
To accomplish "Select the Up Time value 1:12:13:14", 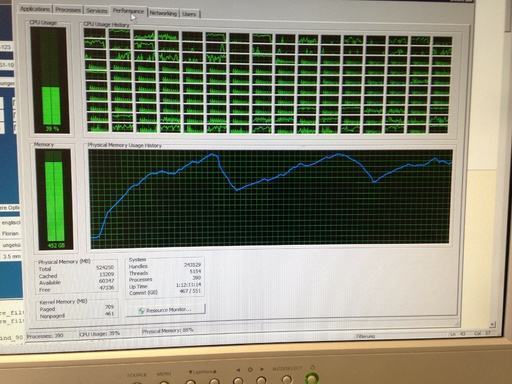I will 189,285.
